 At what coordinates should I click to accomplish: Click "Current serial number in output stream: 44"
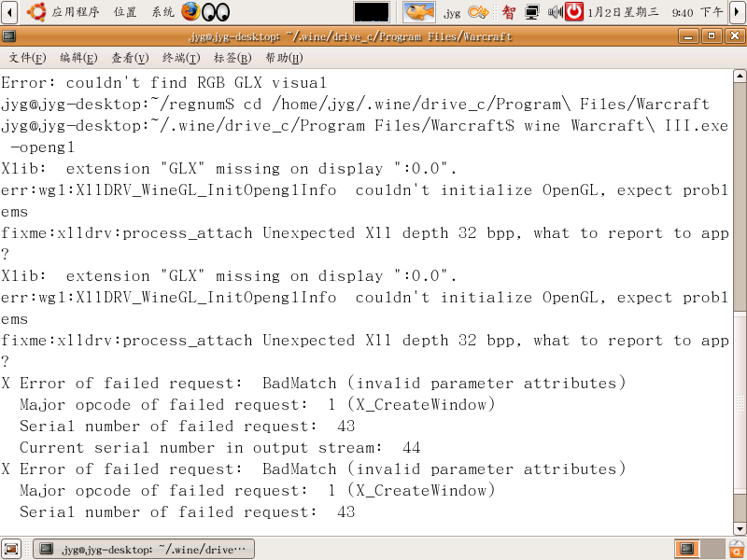tap(220, 448)
